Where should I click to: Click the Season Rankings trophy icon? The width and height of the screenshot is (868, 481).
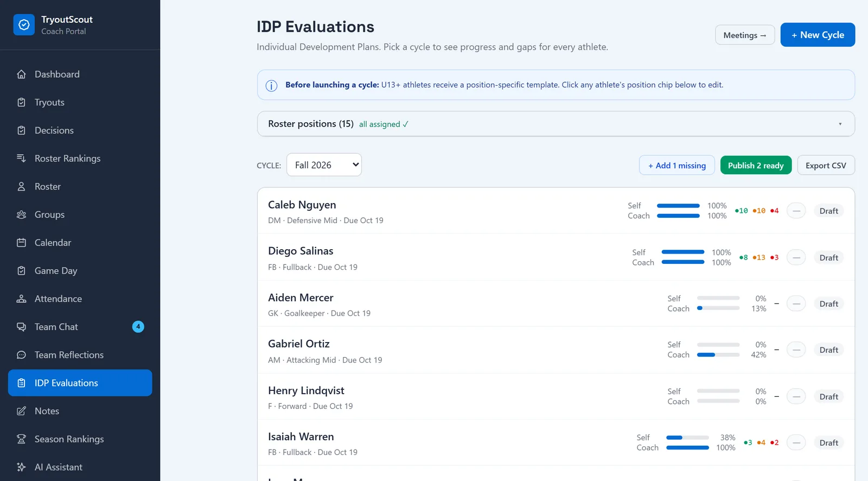coord(21,439)
